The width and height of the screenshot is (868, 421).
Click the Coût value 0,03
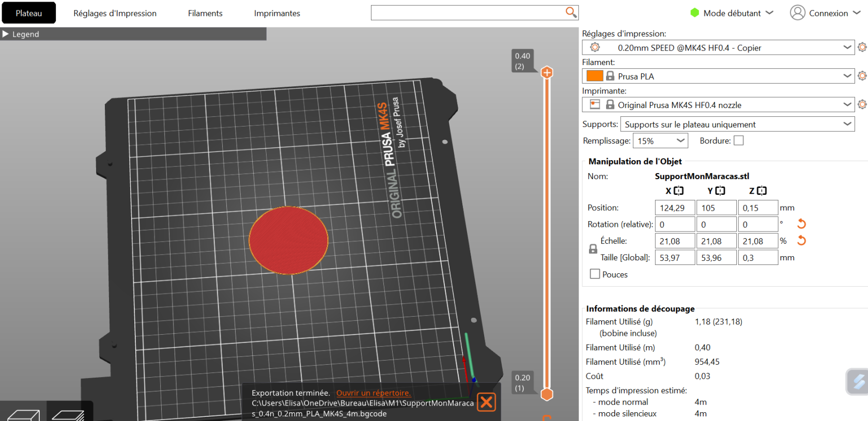point(702,376)
